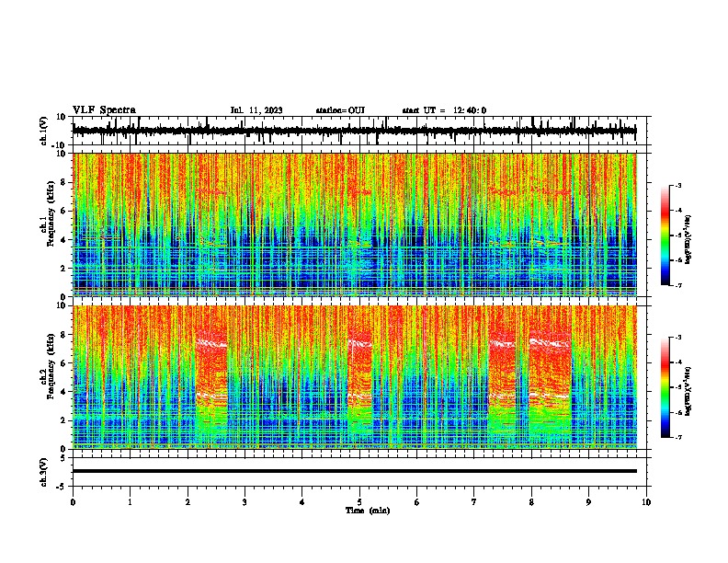Click time axis tick label "9"
This screenshot has width=728, height=563.
pos(588,502)
